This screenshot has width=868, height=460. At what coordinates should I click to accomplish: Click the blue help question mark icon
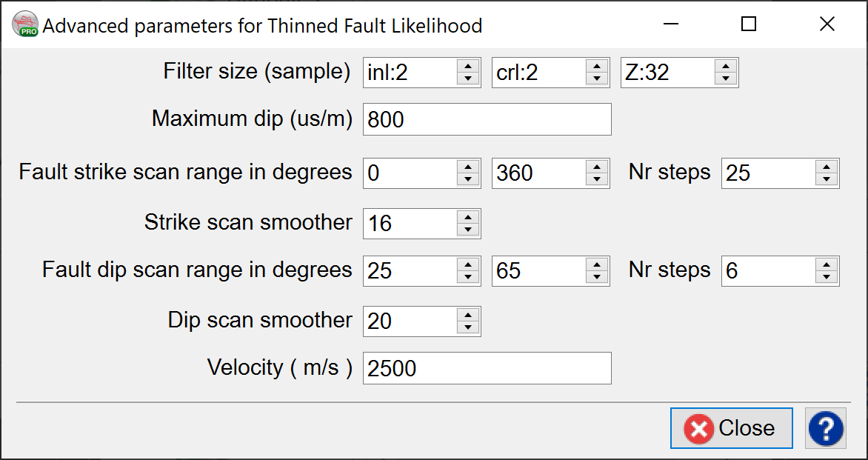click(826, 428)
